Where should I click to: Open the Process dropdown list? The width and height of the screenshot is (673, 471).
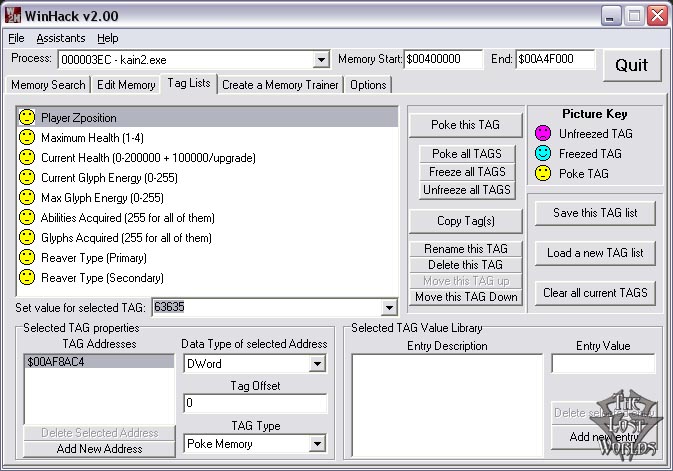click(321, 60)
